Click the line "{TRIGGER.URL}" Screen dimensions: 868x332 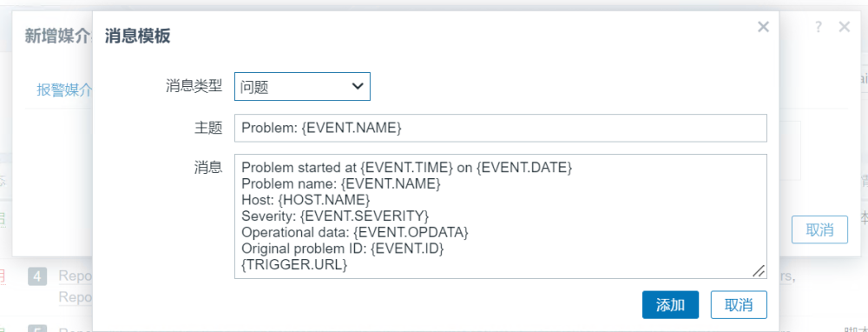point(294,265)
